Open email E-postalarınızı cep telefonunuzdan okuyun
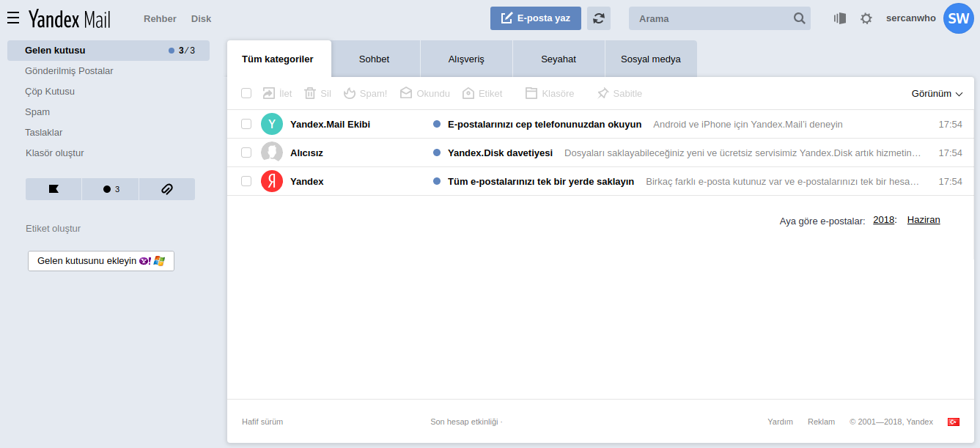 pos(602,124)
